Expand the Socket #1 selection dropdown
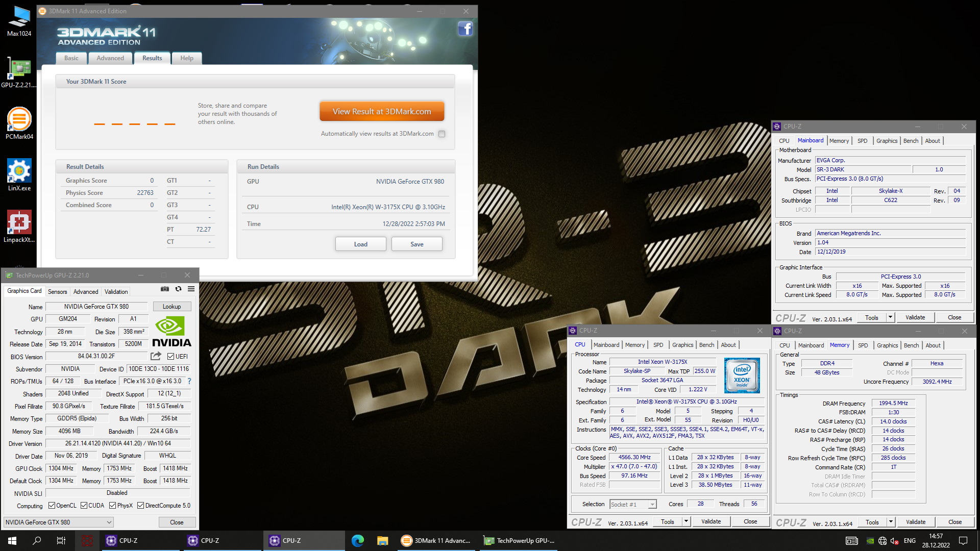 [652, 505]
